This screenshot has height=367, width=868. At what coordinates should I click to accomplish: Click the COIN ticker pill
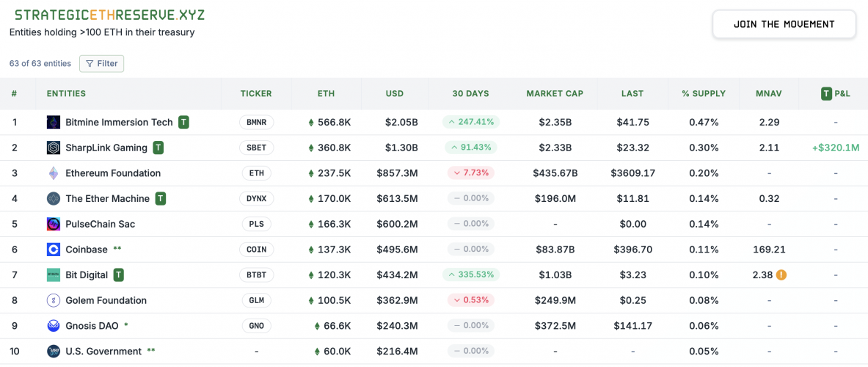click(x=256, y=250)
